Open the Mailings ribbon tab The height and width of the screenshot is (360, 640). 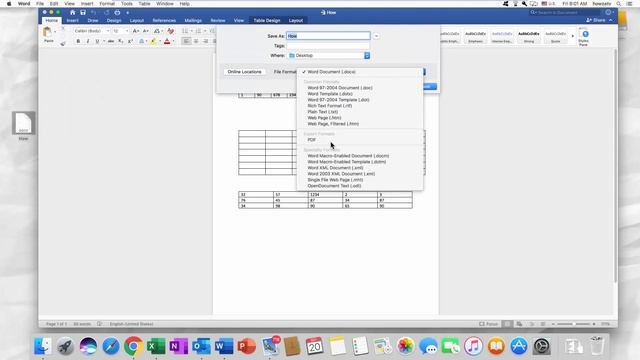(193, 20)
